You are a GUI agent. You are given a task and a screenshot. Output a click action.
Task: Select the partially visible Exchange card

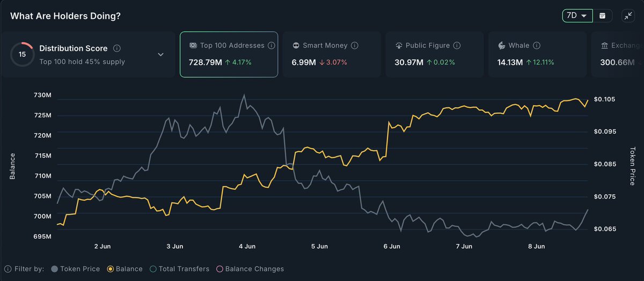click(618, 54)
